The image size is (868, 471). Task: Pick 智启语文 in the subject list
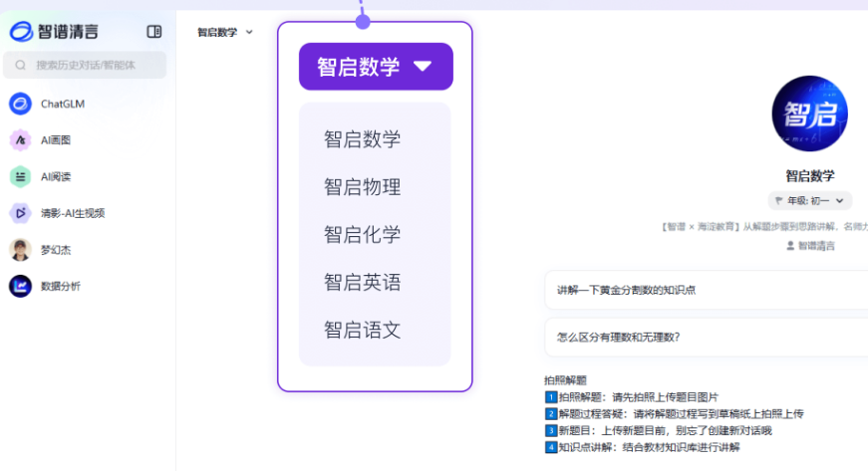[x=362, y=330]
